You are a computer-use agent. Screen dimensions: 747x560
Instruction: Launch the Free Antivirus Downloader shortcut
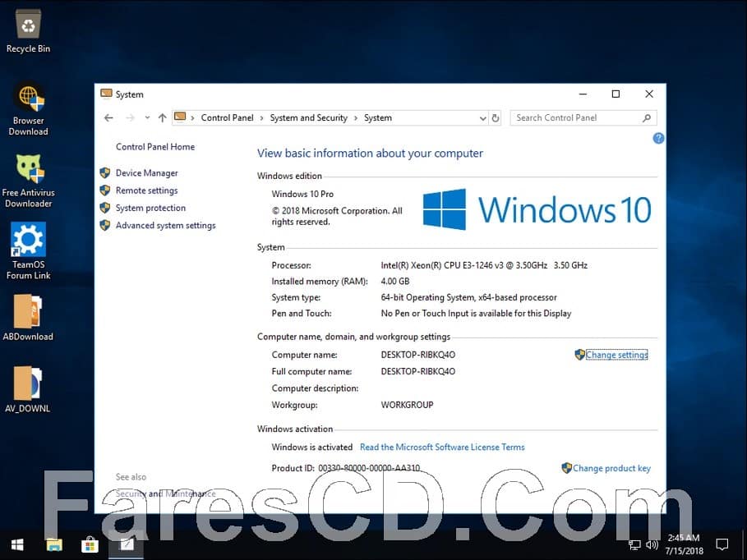click(x=28, y=181)
